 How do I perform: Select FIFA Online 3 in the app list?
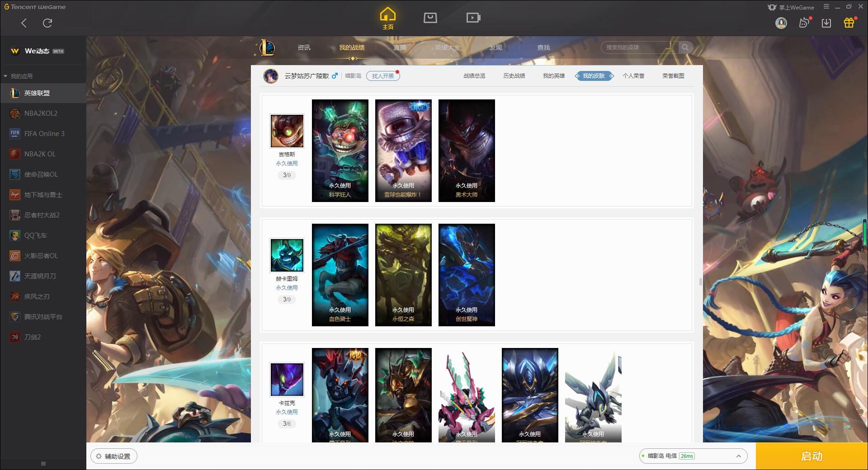(x=43, y=134)
